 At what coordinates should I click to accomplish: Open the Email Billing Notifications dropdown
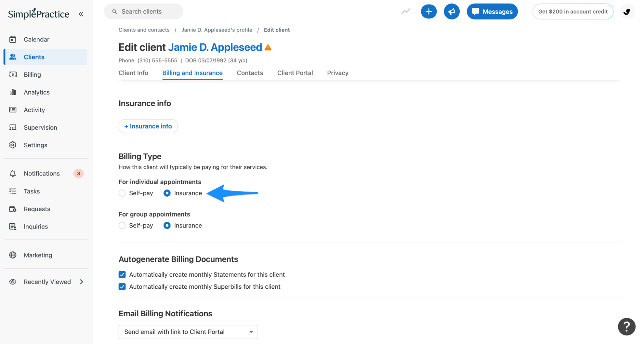point(188,332)
